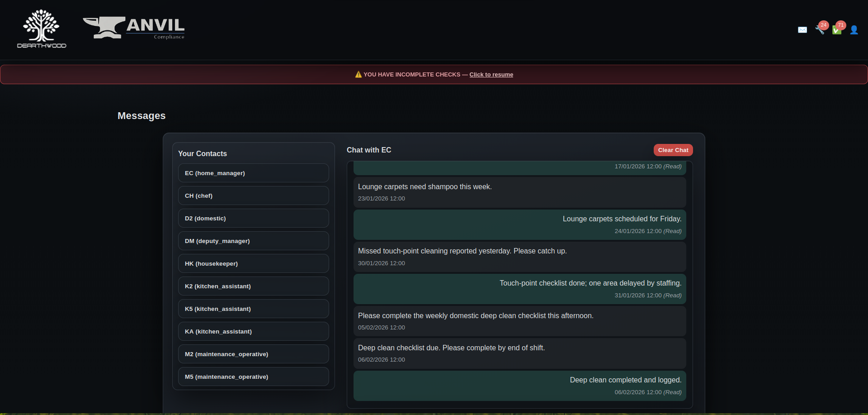Open chat with M5 (maintenance_operative)
This screenshot has width=868, height=415.
[253, 377]
